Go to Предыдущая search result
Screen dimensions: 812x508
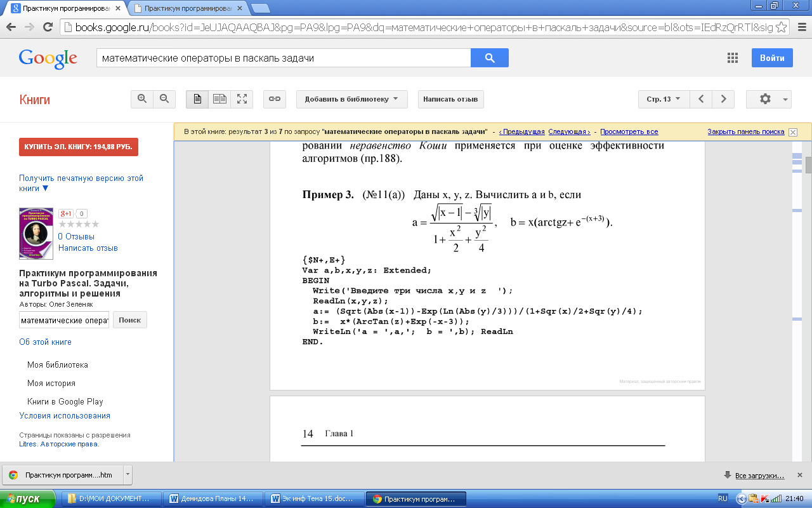click(x=521, y=132)
